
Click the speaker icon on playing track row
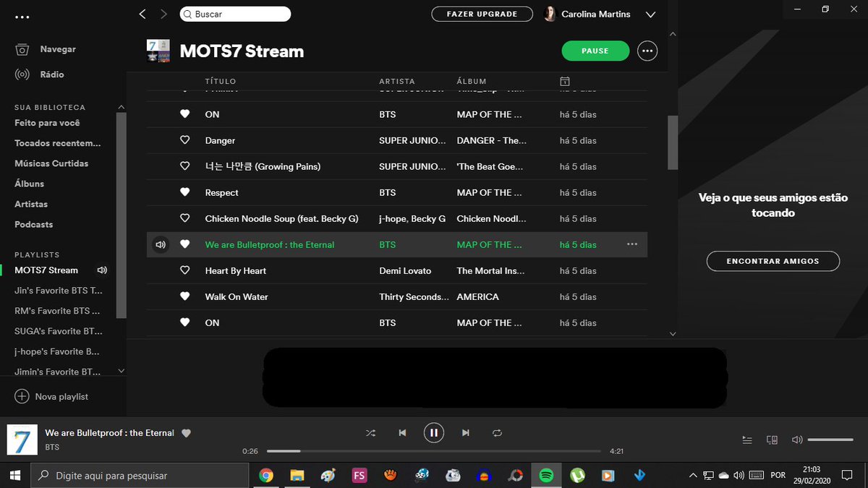[161, 244]
